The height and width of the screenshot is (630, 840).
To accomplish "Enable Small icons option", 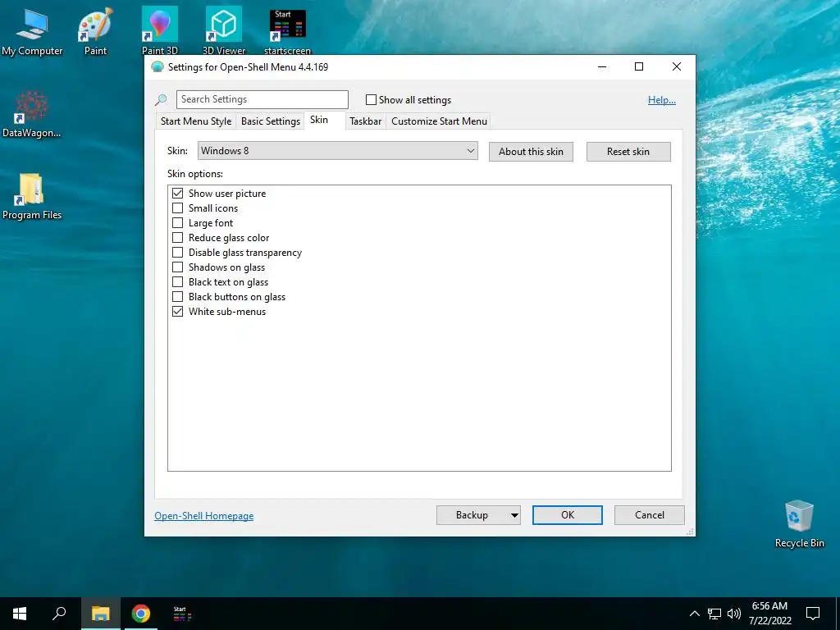I will pyautogui.click(x=177, y=208).
